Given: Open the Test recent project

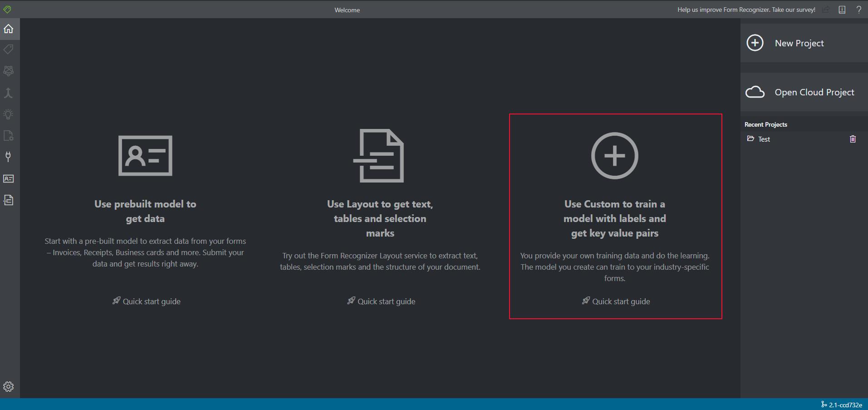Looking at the screenshot, I should [x=764, y=139].
